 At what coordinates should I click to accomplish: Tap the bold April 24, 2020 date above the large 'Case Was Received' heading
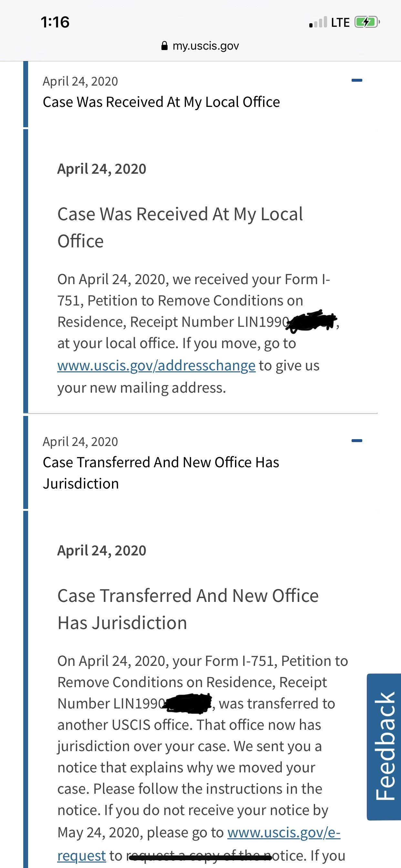pos(102,169)
